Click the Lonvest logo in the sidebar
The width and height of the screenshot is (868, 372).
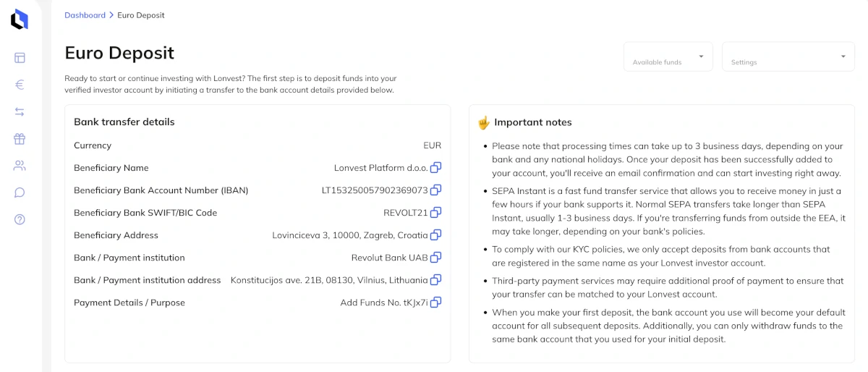(x=20, y=20)
